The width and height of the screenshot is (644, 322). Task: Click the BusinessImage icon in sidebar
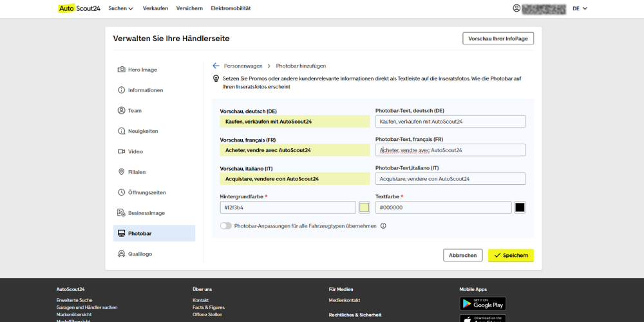pos(121,213)
